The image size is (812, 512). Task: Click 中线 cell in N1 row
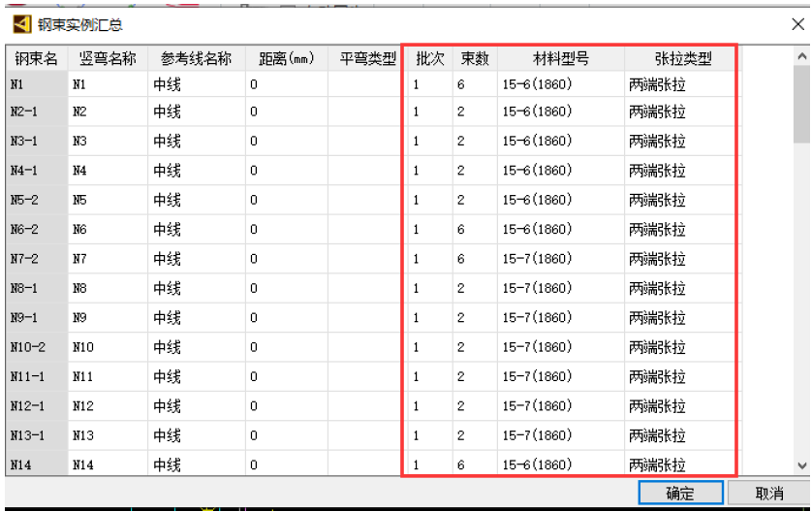(197, 84)
